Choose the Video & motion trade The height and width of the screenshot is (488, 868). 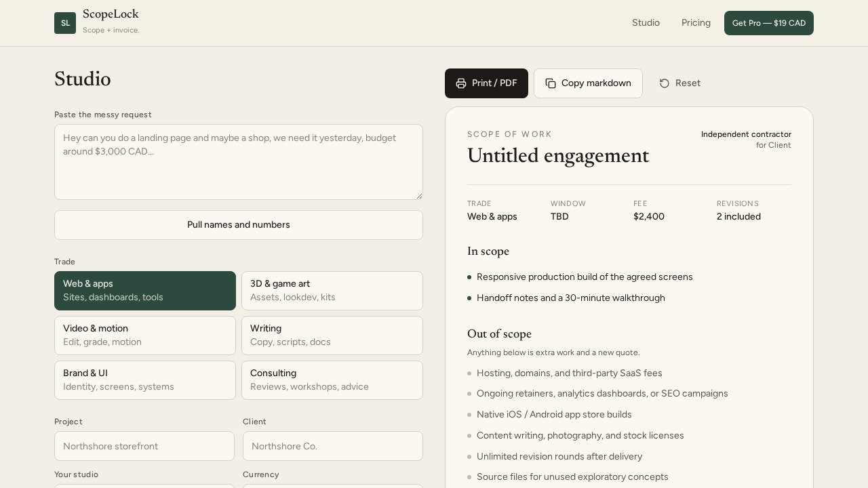click(x=145, y=335)
